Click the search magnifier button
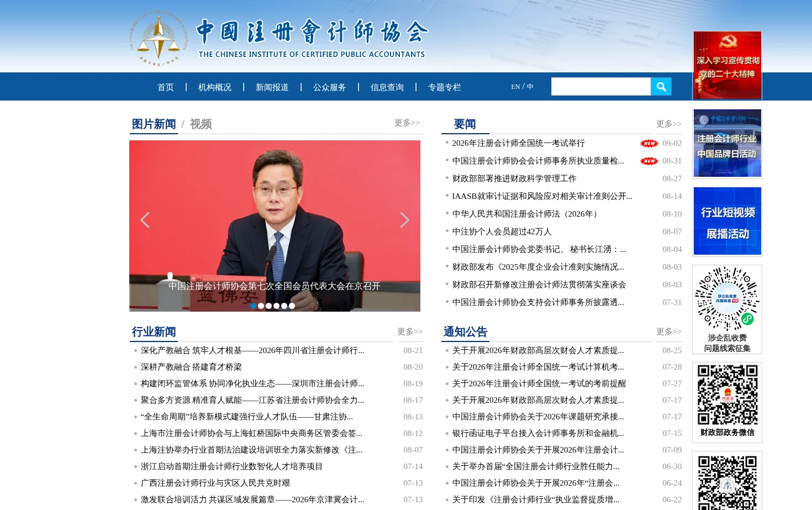The image size is (812, 510). point(661,87)
